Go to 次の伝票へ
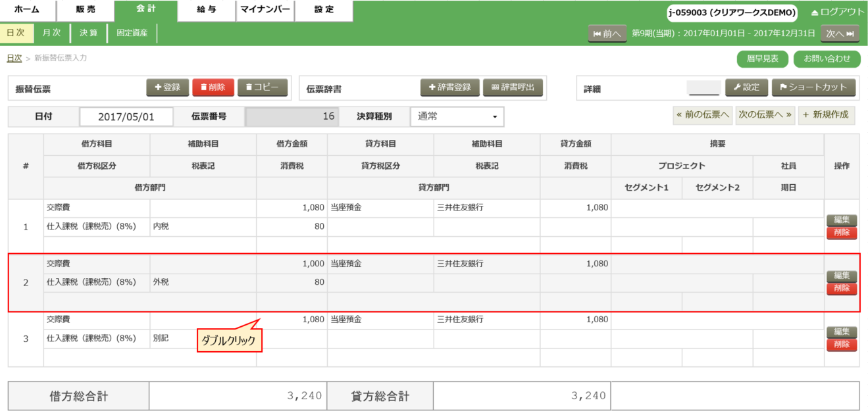This screenshot has height=413, width=868. click(x=766, y=114)
